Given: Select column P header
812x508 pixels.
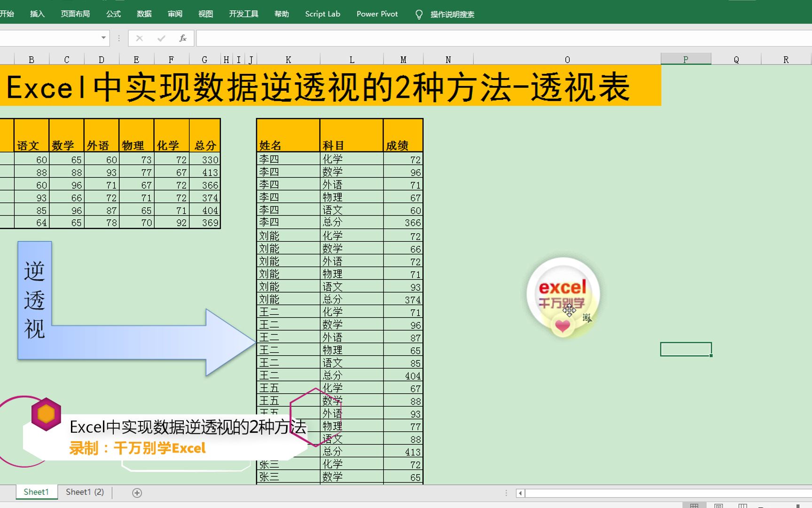Looking at the screenshot, I should [x=686, y=59].
